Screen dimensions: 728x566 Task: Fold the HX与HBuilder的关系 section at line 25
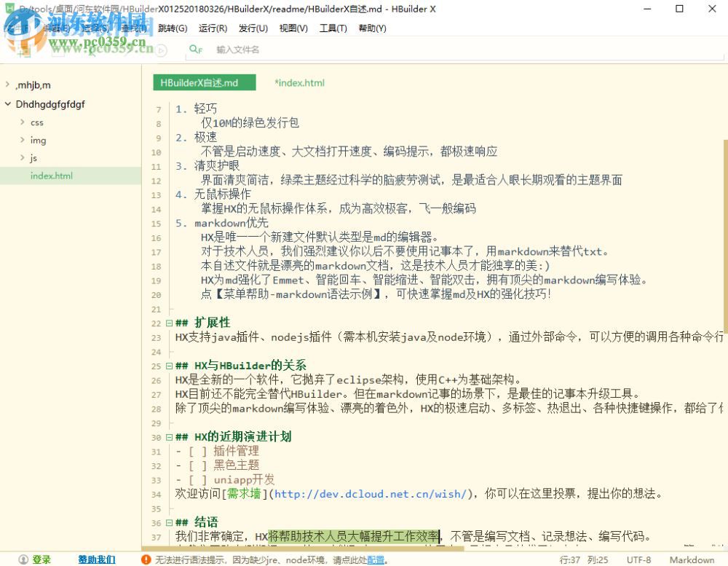pos(169,366)
